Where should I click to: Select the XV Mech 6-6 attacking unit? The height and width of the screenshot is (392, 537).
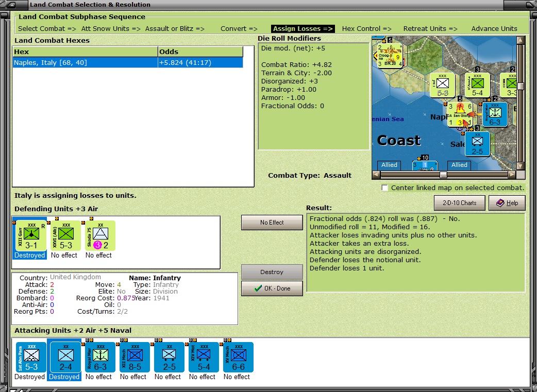238,357
